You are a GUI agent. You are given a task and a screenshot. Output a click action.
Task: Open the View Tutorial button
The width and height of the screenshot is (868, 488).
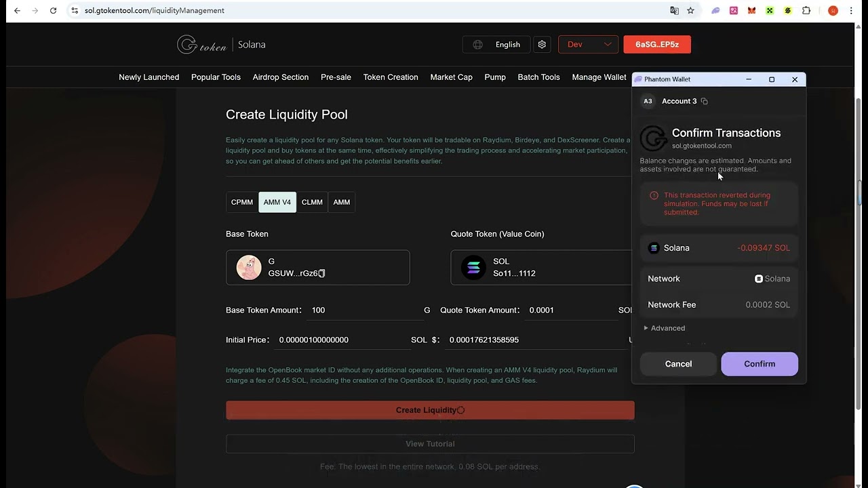tap(430, 444)
